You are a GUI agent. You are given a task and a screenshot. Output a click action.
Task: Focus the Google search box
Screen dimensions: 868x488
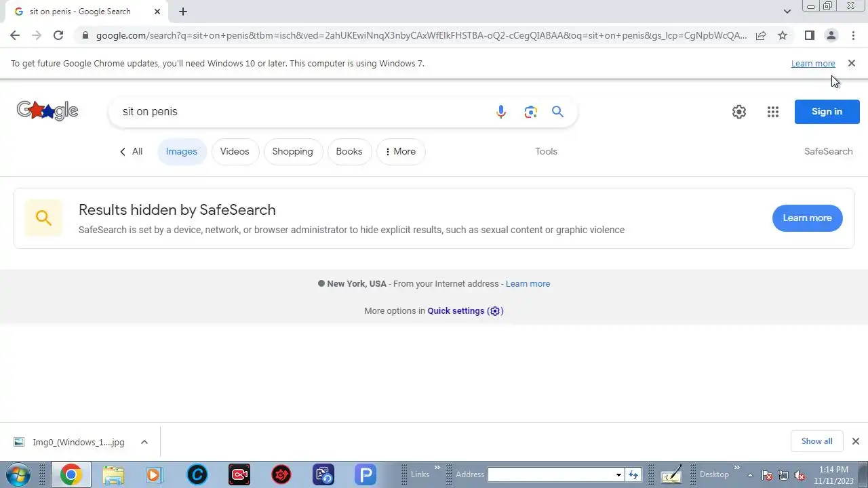coord(305,112)
